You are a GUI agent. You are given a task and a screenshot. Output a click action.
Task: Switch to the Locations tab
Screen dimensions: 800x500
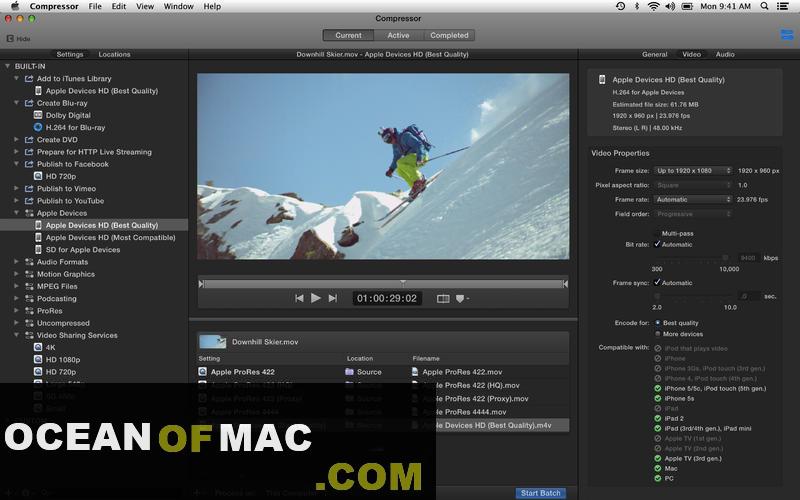114,54
